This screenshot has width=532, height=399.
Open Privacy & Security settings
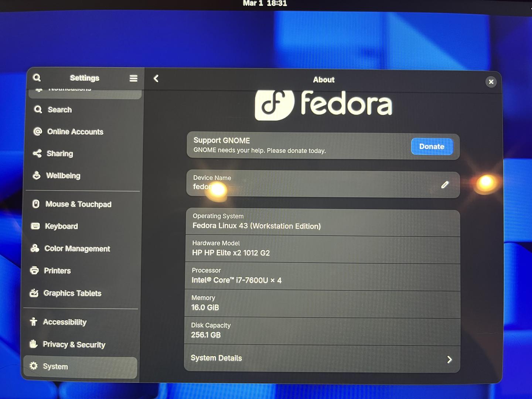coord(80,344)
